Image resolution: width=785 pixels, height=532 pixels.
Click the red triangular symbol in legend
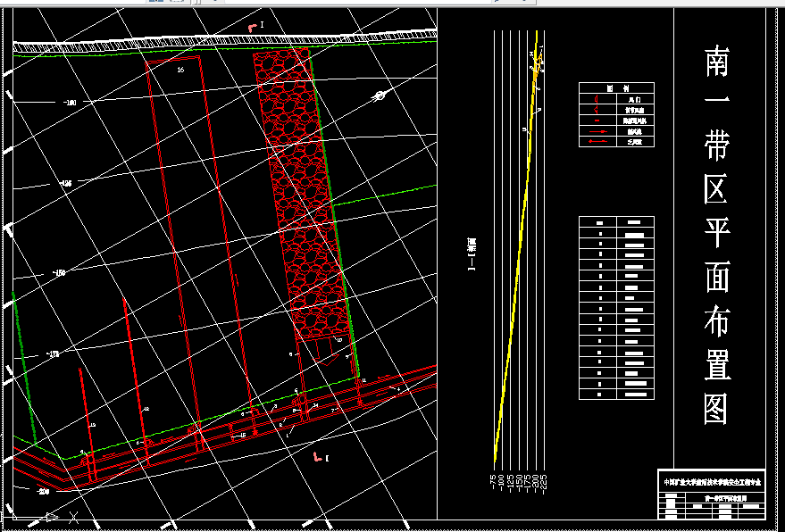[597, 110]
